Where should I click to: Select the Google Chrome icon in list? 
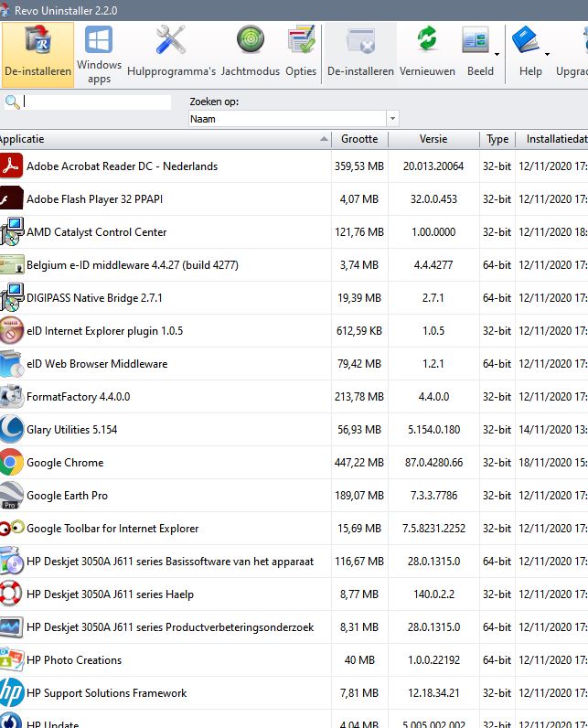tap(12, 463)
